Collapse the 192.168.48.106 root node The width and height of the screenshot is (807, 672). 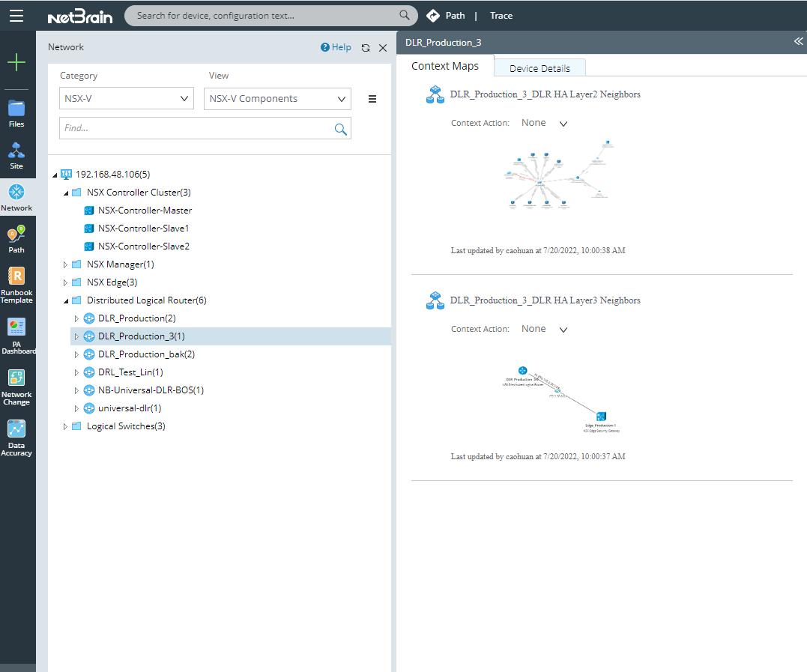pos(55,175)
